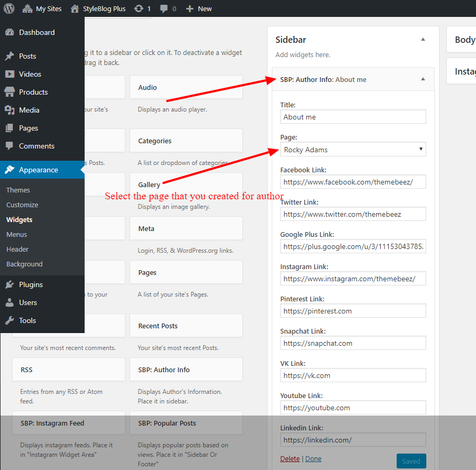Viewport: 476px width, 470px height.
Task: Click the Posts pushpin icon
Action: coord(10,56)
